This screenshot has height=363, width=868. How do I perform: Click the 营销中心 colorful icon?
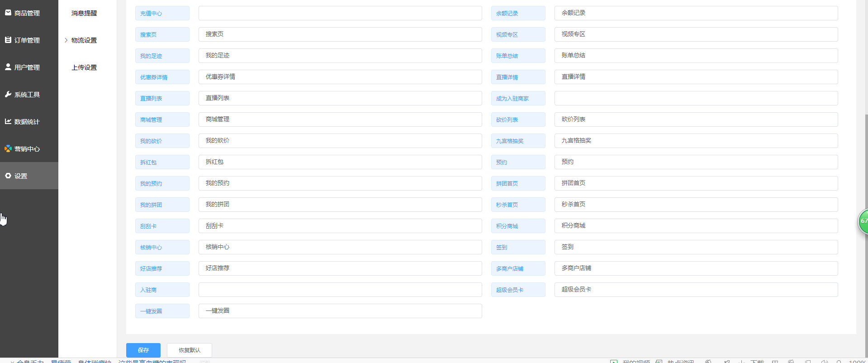tap(8, 148)
